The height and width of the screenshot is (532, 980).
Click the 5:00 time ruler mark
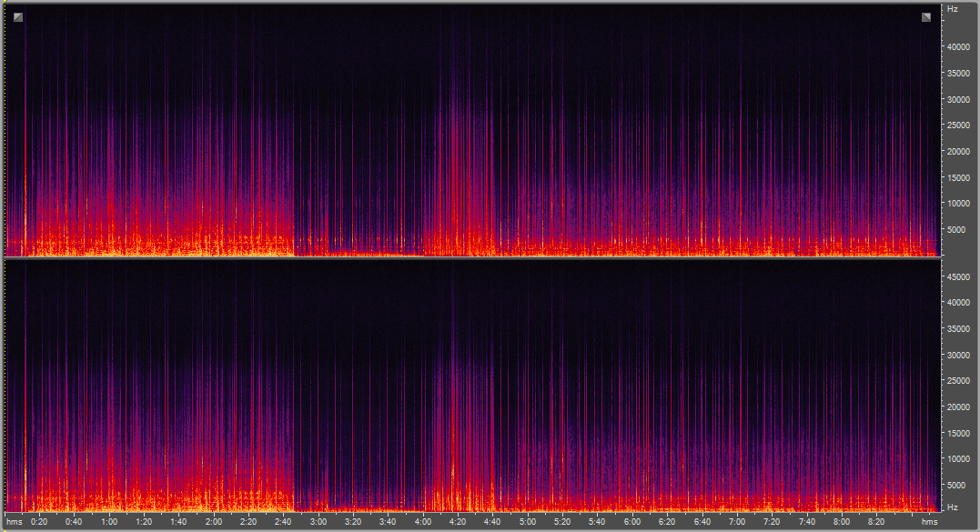pyautogui.click(x=528, y=522)
